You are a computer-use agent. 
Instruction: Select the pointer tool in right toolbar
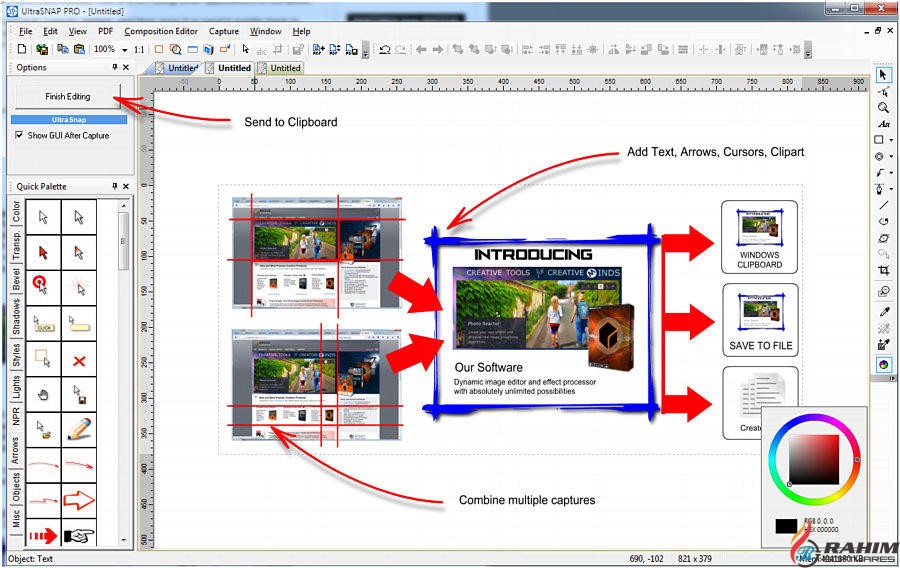coord(883,75)
